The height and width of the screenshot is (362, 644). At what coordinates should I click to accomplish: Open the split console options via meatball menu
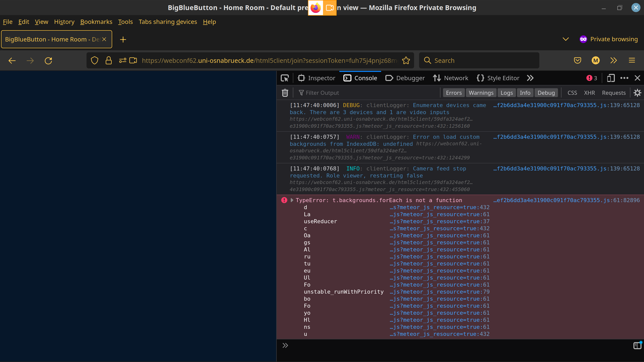(x=624, y=78)
